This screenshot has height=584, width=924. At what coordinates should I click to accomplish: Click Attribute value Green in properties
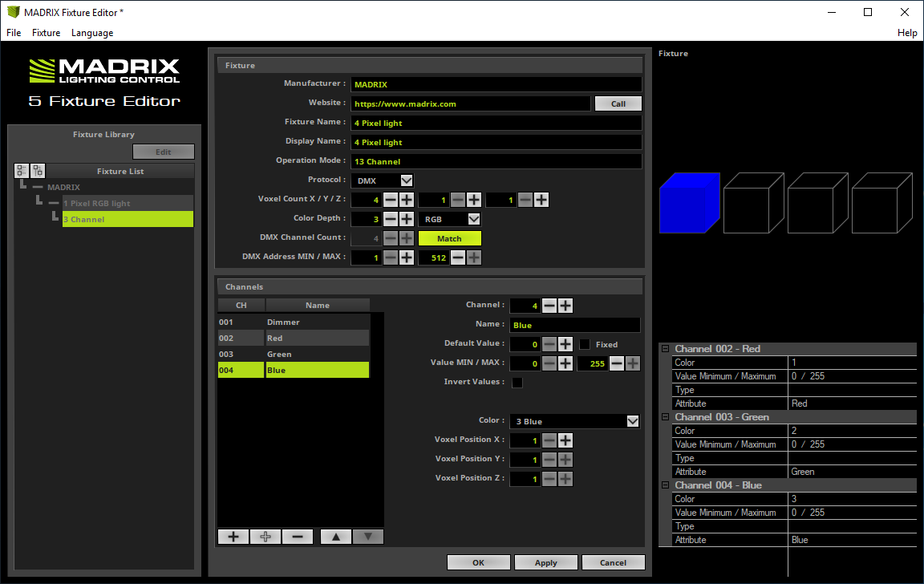(x=852, y=472)
